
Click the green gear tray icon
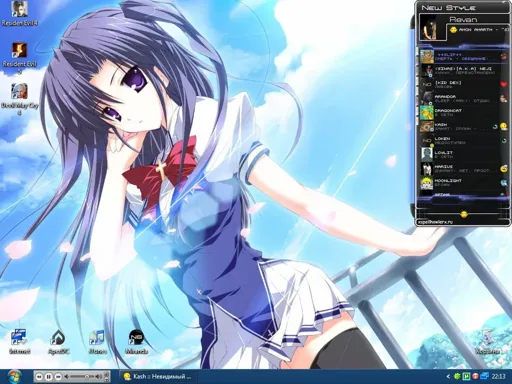click(457, 377)
